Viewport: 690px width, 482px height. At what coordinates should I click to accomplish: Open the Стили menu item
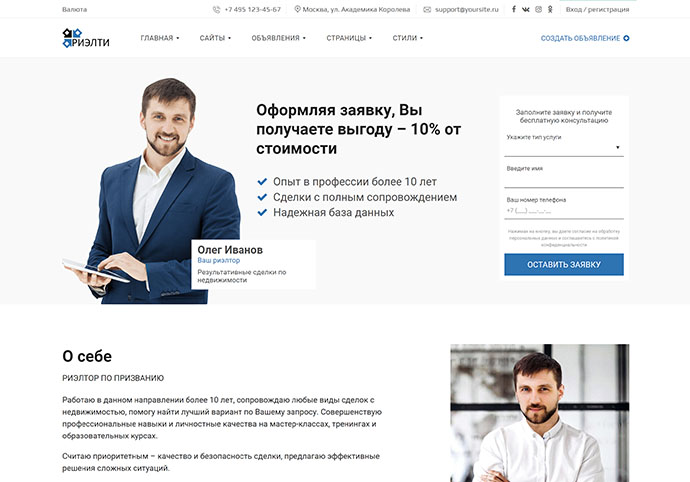(407, 38)
